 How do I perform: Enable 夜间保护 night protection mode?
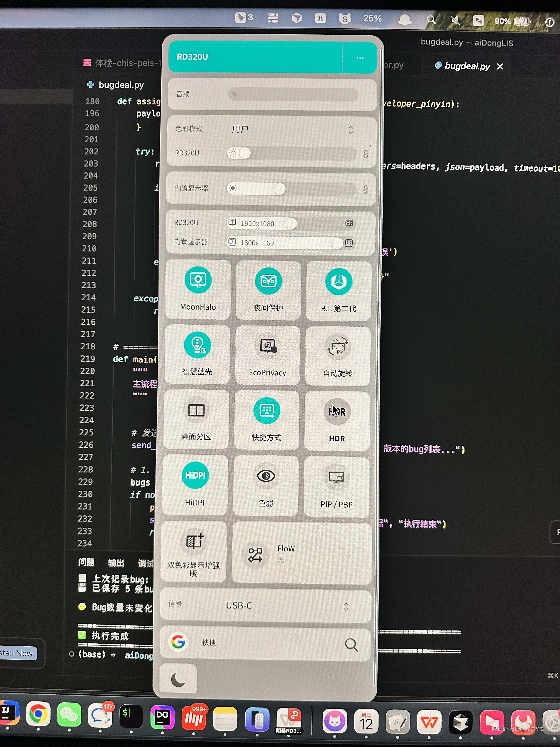[x=268, y=281]
